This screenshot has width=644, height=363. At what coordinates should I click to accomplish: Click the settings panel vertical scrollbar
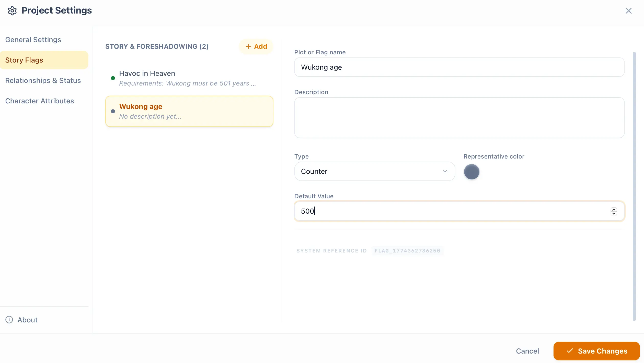click(634, 186)
